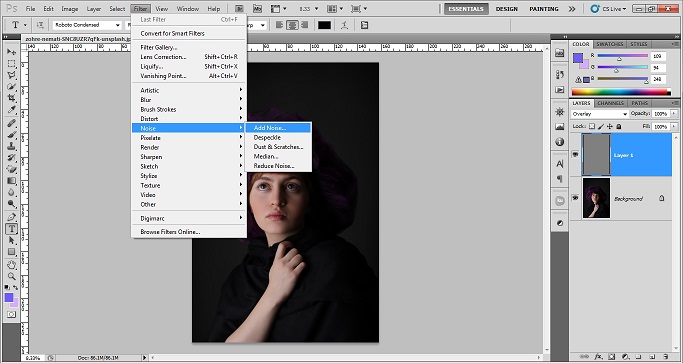Open the Info panel icon
The height and width of the screenshot is (363, 683).
[x=560, y=142]
